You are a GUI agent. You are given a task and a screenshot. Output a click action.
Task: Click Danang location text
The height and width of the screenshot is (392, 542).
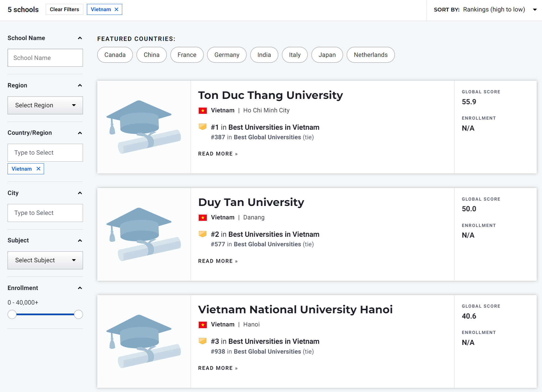pyautogui.click(x=254, y=217)
